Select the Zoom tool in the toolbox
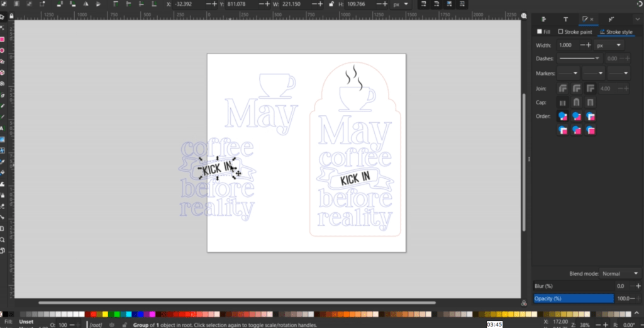Viewport: 644px width, 328px height. [3, 239]
